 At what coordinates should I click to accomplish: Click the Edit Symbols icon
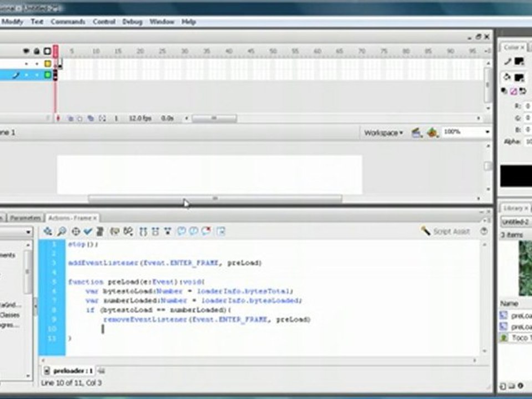coord(432,132)
